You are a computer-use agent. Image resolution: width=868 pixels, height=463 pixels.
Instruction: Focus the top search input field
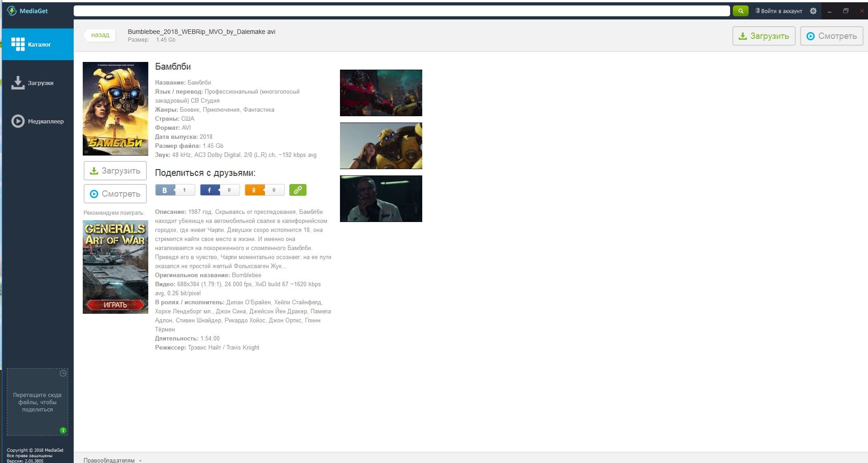(x=401, y=11)
